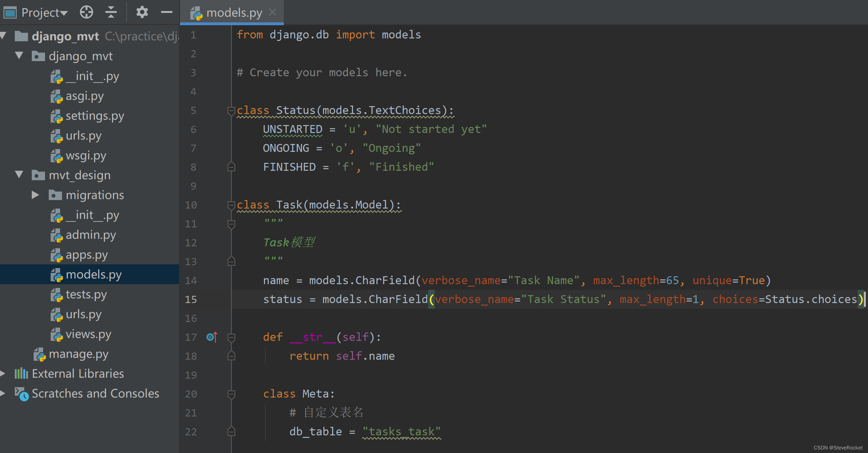
Task: Collapse the Task class docstring fold marker
Action: pos(231,224)
